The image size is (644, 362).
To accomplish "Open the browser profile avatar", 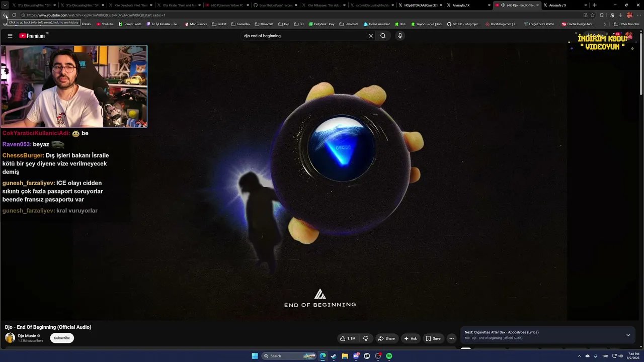I will point(629,15).
